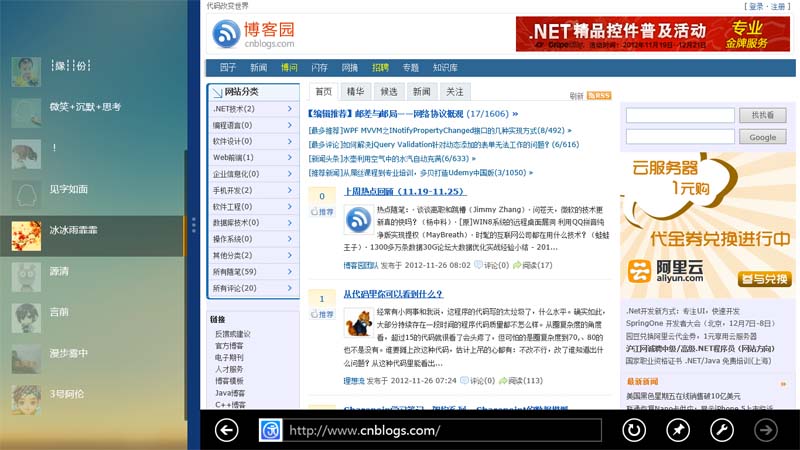Image resolution: width=800 pixels, height=450 pixels.
Task: Open avatar of contact 冰冰雨霏霏
Action: [26, 236]
